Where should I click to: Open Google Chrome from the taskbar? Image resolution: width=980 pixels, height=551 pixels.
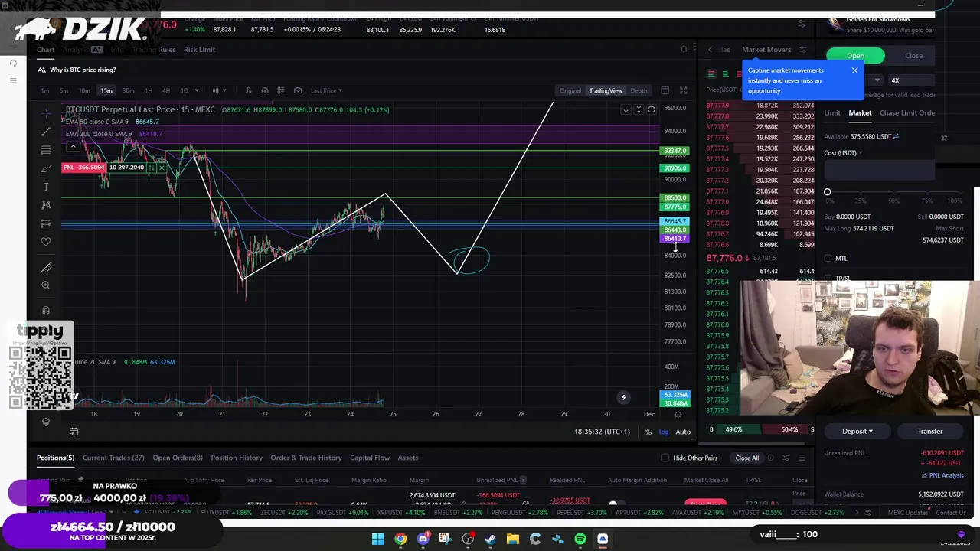(400, 539)
